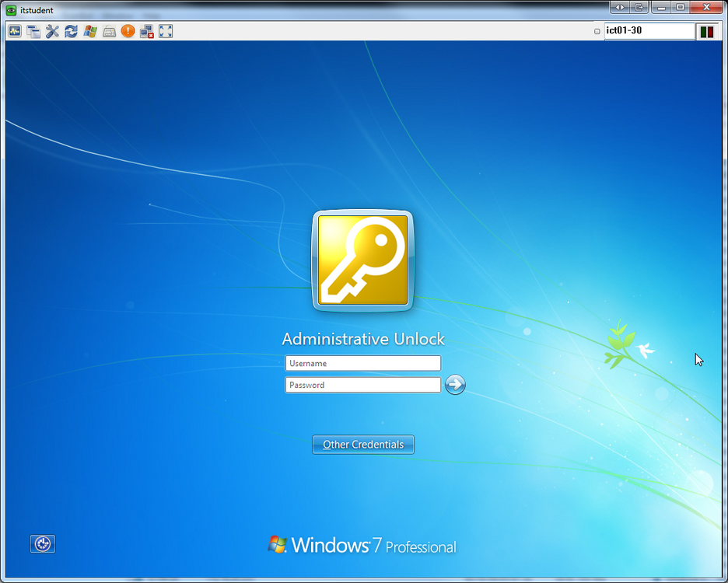728x583 pixels.
Task: Click the overlapping windows toolbar icon
Action: pos(33,31)
